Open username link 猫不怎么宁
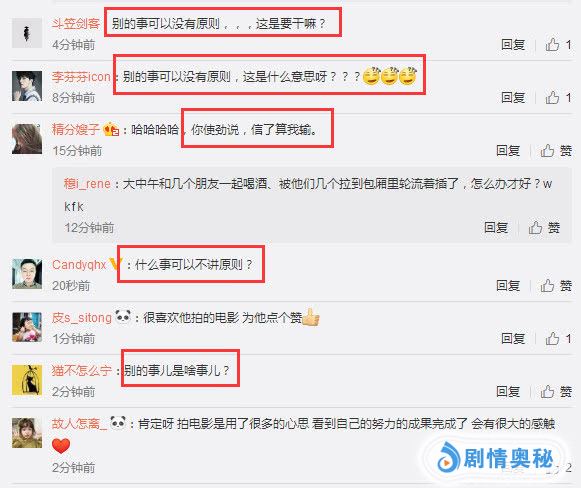The image size is (581, 488). click(x=82, y=370)
